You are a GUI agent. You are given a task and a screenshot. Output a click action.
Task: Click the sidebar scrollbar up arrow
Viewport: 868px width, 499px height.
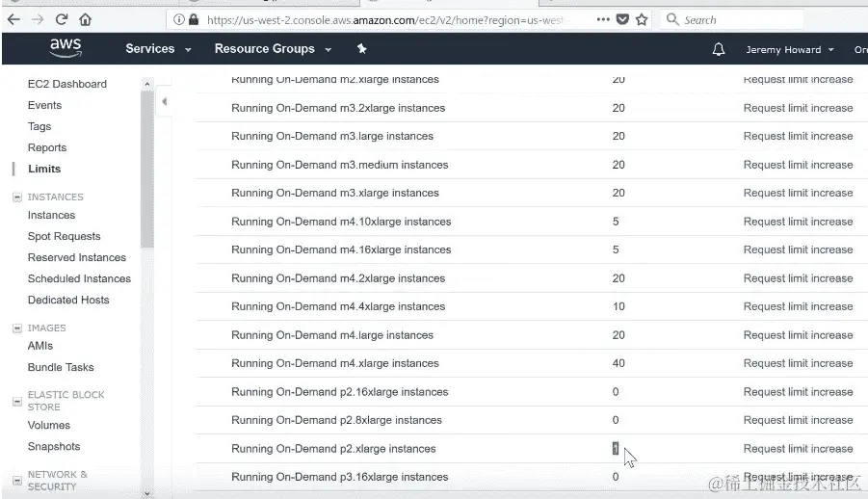pos(146,84)
